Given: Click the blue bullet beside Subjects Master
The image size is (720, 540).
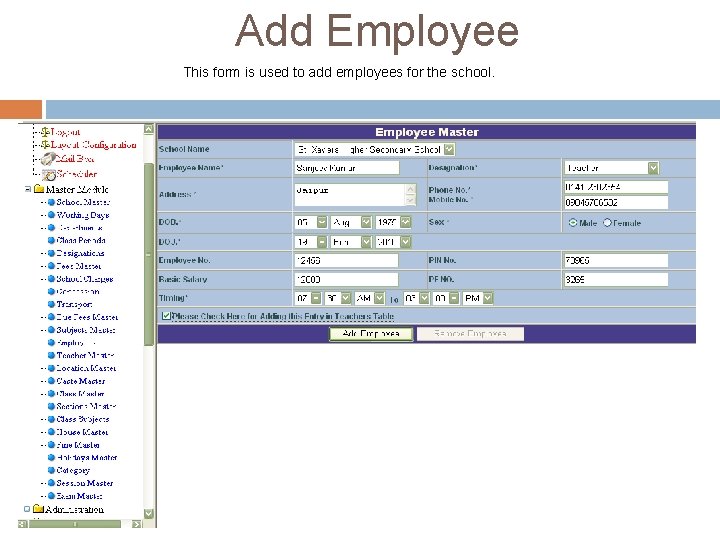Looking at the screenshot, I should (51, 330).
